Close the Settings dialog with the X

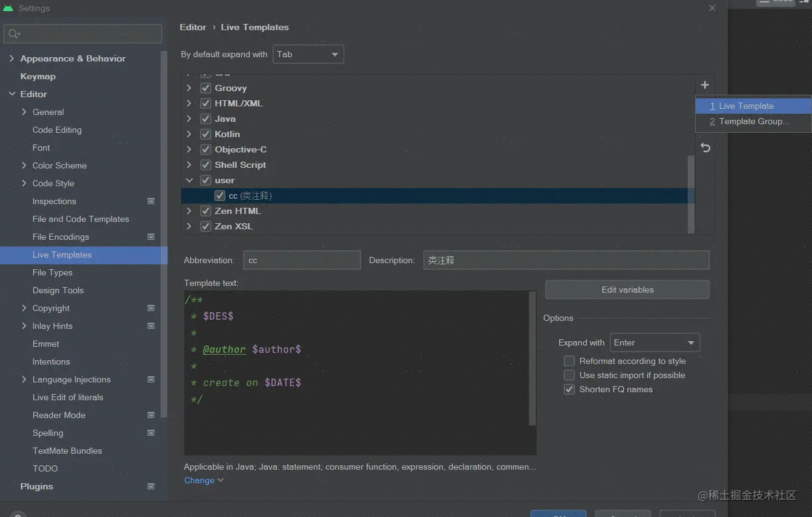712,8
